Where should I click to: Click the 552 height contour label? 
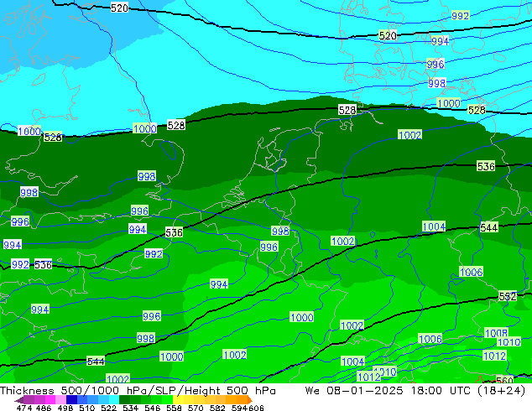pyautogui.click(x=507, y=296)
